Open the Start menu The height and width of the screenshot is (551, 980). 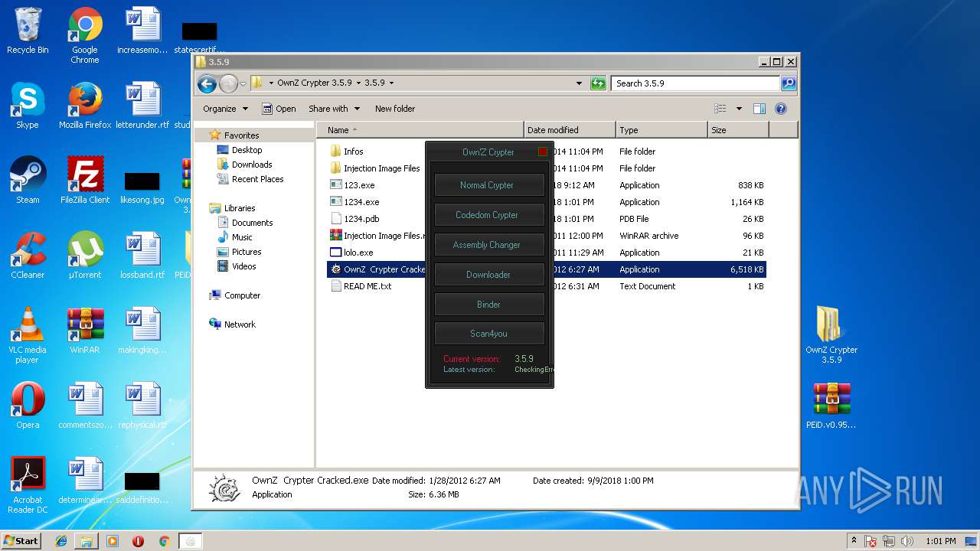[21, 541]
